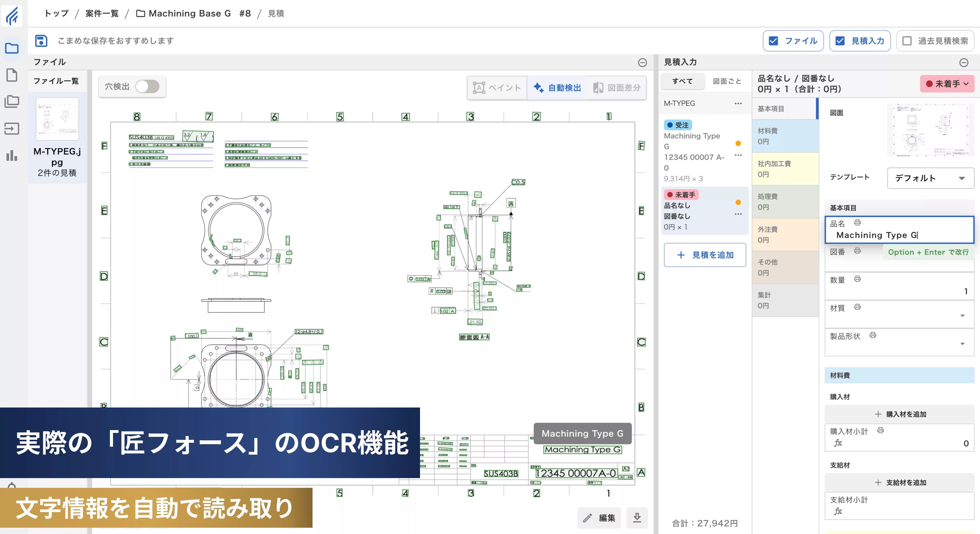Image resolution: width=980 pixels, height=534 pixels.
Task: Click the print icon next to 図番
Action: point(857,251)
